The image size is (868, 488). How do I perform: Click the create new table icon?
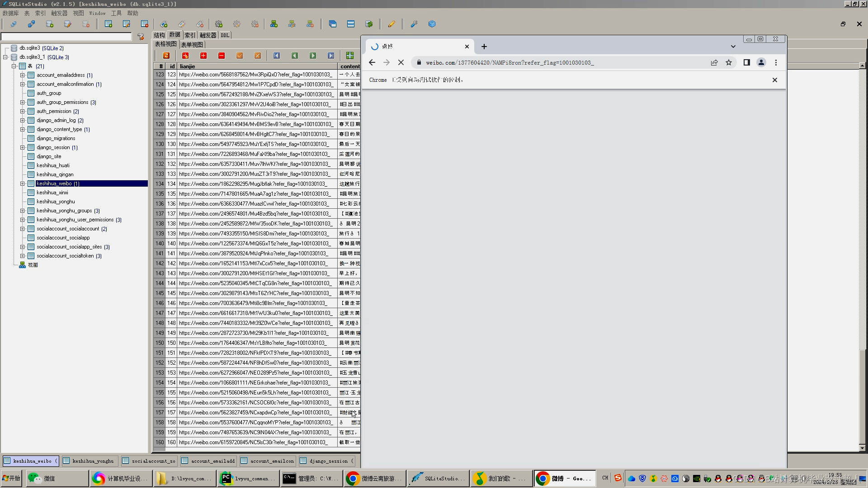(108, 24)
